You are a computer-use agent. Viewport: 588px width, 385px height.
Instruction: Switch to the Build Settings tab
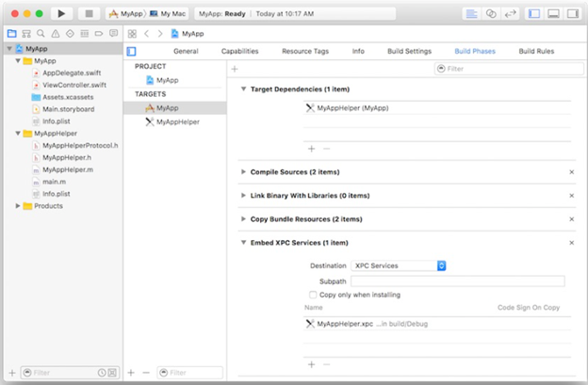[x=409, y=52]
